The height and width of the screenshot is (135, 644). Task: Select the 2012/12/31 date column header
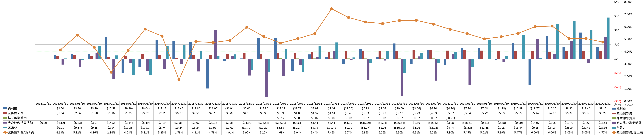coord(43,104)
